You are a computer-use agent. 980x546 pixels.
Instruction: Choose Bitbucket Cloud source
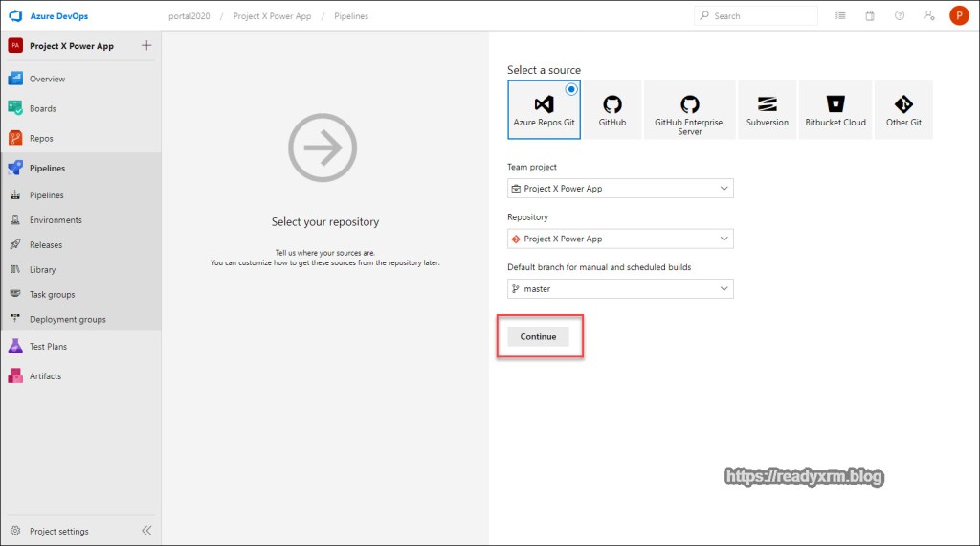coord(835,109)
